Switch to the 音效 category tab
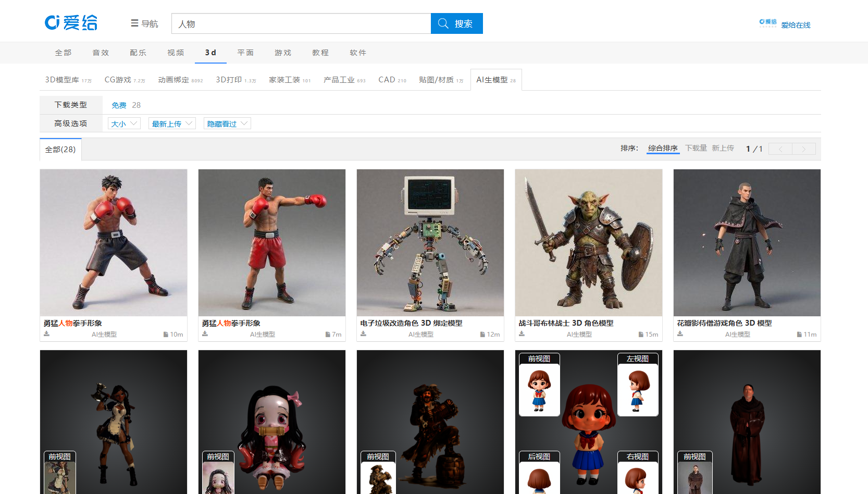This screenshot has width=868, height=494. point(101,53)
